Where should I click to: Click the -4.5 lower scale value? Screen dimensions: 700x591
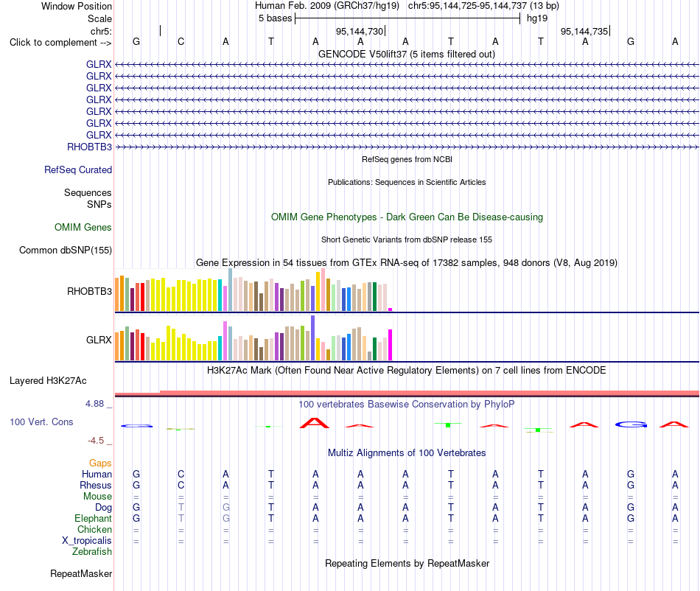coord(96,441)
